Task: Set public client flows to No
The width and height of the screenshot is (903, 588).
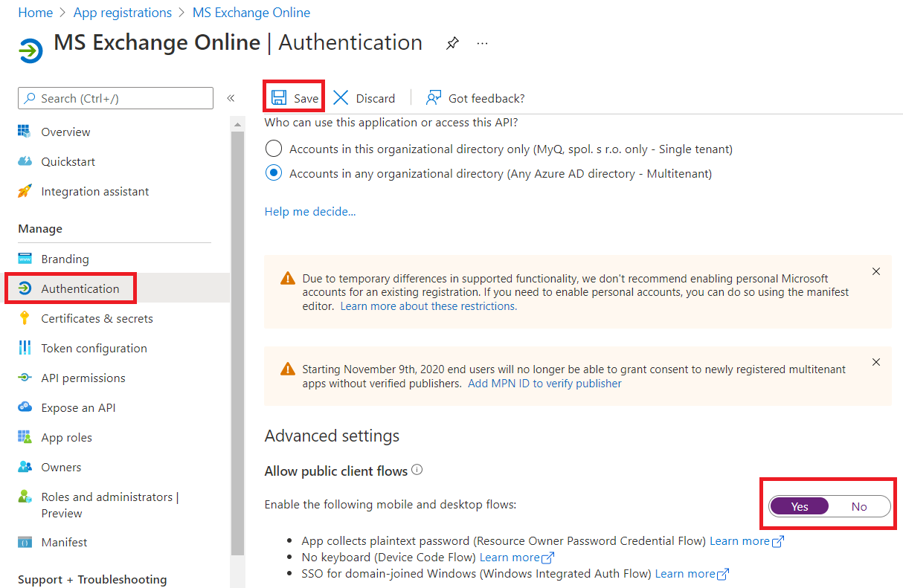Action: (x=858, y=505)
